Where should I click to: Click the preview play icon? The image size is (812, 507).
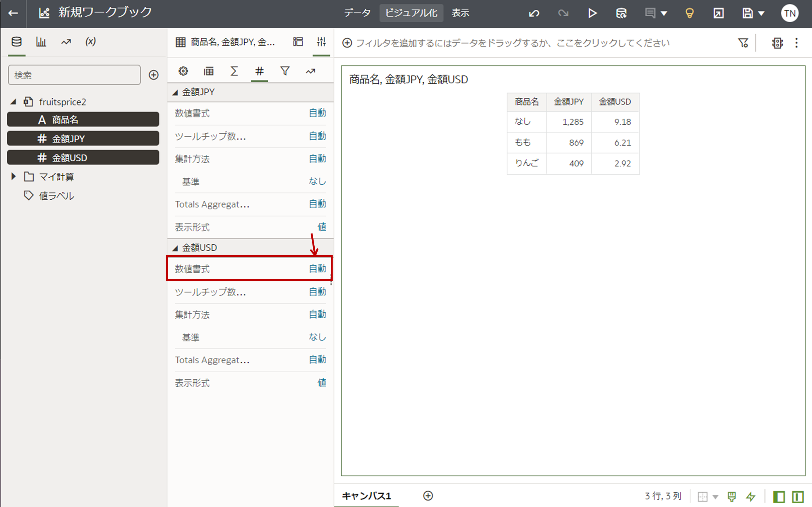(x=592, y=13)
